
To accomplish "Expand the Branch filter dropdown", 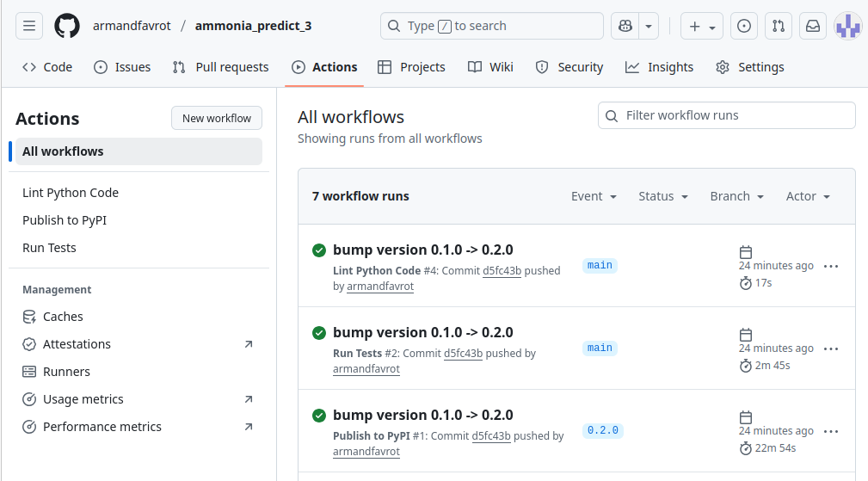I will 736,196.
